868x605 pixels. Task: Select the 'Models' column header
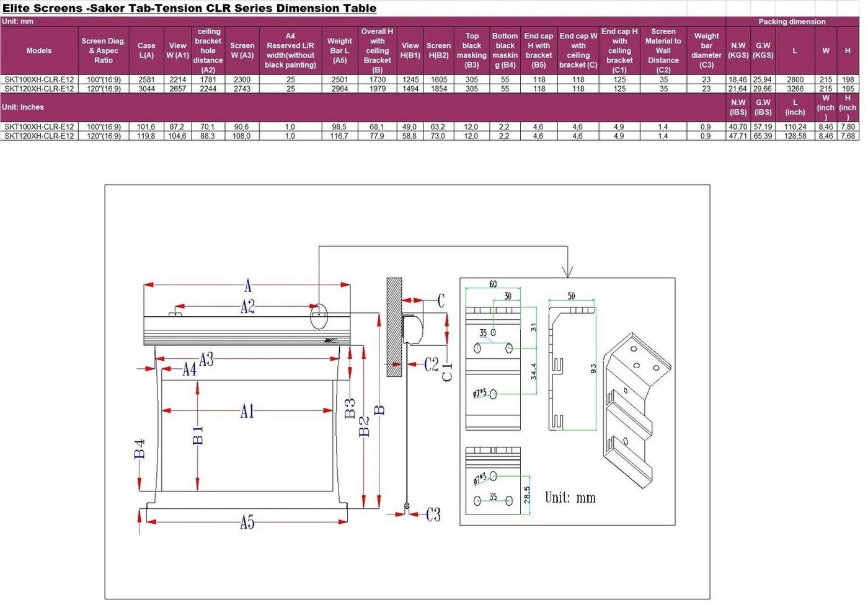tap(39, 51)
